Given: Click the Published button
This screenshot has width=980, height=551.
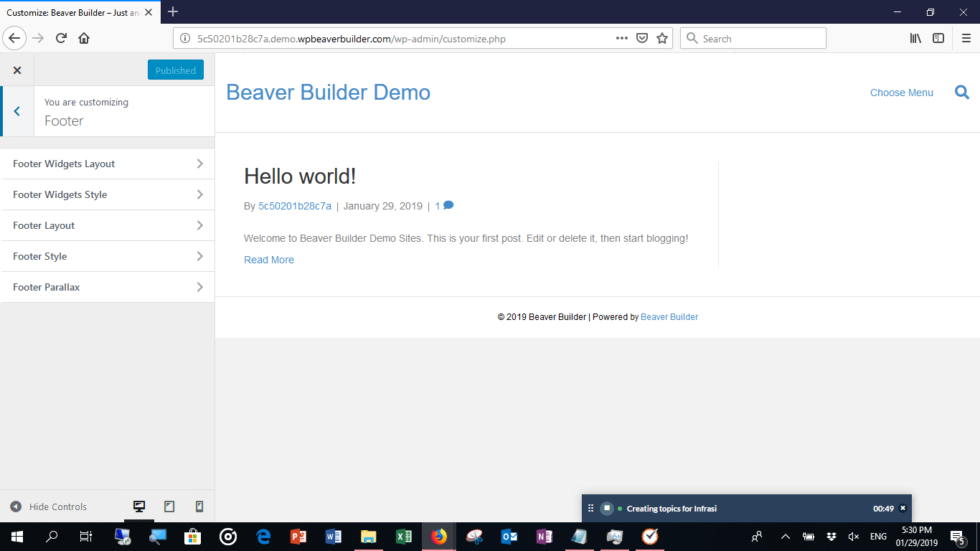Looking at the screenshot, I should click(x=175, y=70).
